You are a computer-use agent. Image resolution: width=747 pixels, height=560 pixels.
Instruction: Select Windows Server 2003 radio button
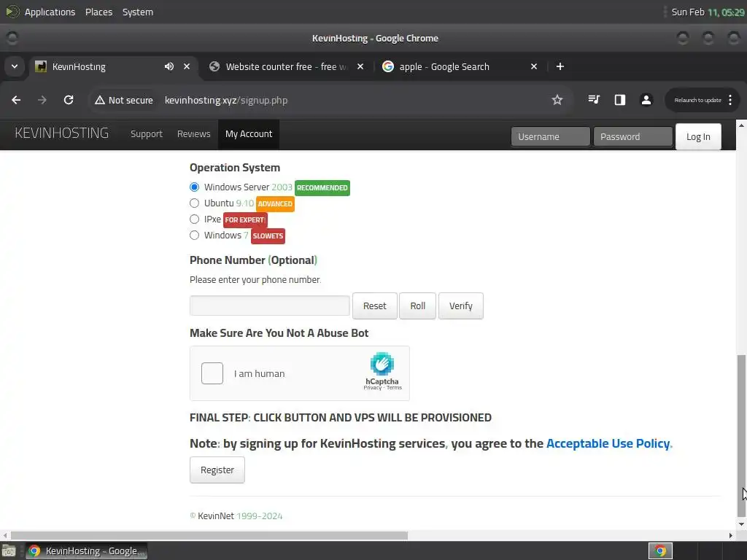[194, 187]
